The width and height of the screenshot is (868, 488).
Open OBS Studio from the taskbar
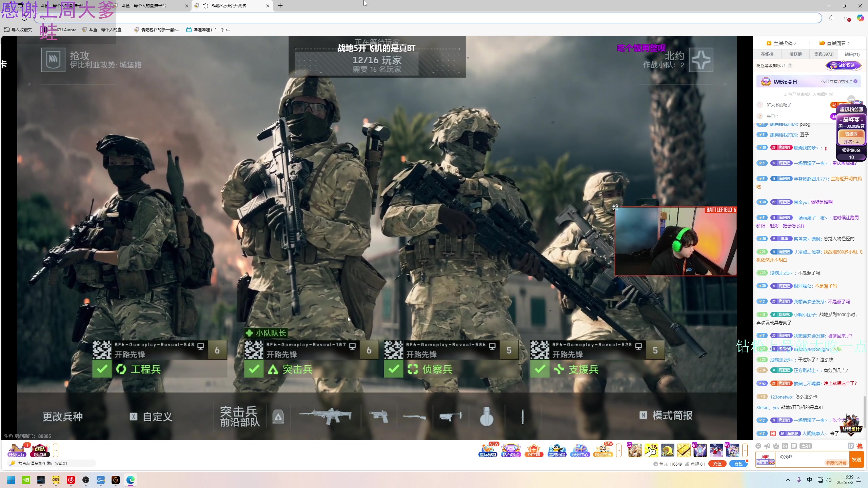pyautogui.click(x=86, y=480)
